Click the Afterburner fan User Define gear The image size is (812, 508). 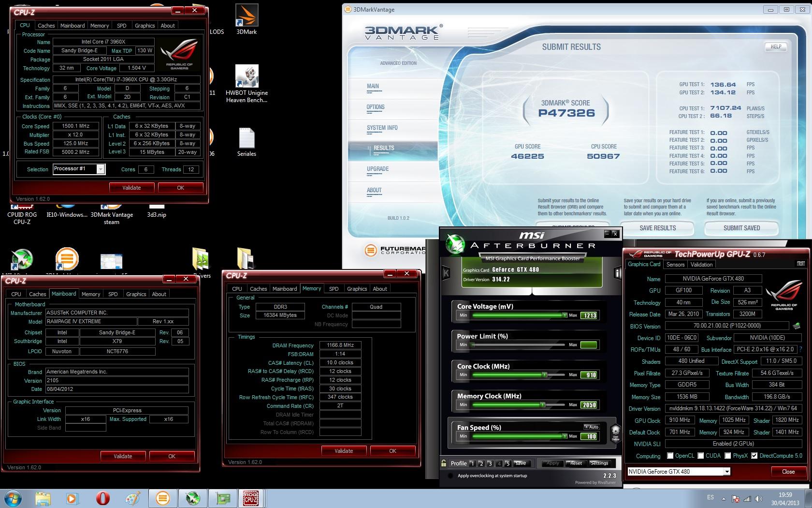tap(615, 432)
